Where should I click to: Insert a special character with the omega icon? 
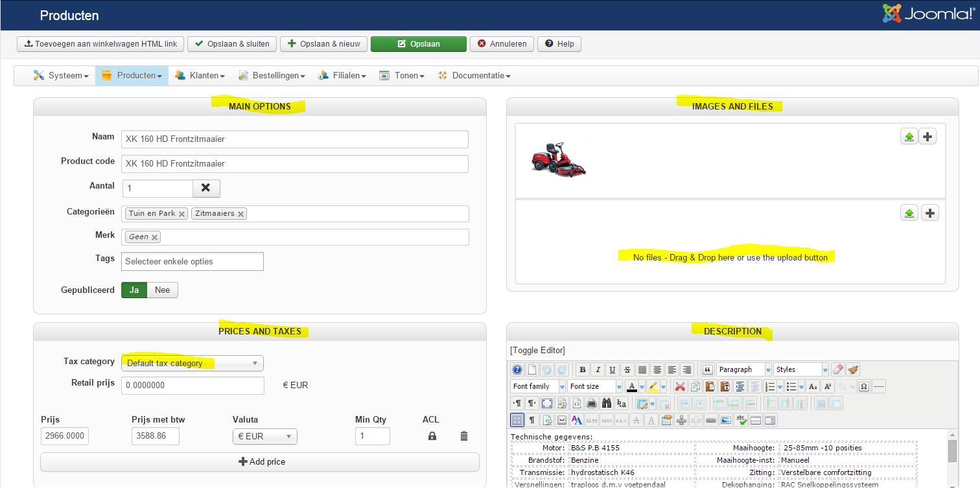pyautogui.click(x=864, y=386)
